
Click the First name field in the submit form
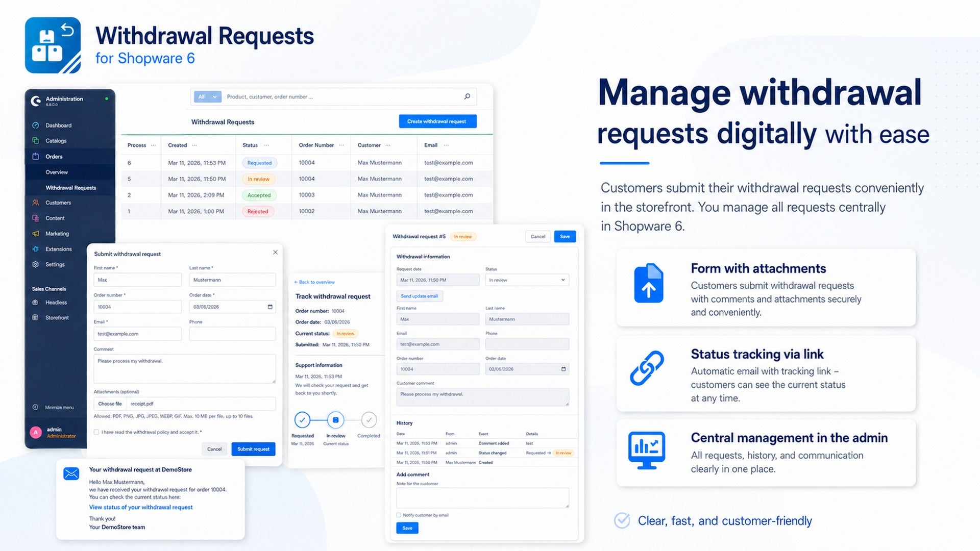(x=138, y=280)
